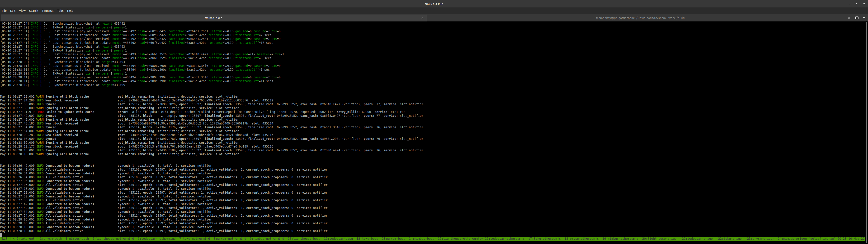Open the Tabs menu
The width and height of the screenshot is (868, 244).
pyautogui.click(x=60, y=11)
